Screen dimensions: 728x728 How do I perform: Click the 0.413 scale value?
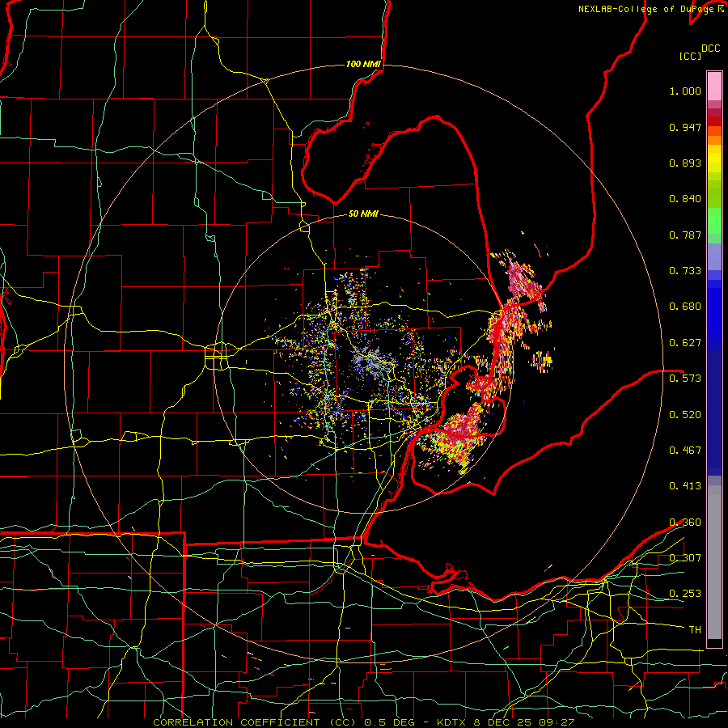(x=685, y=486)
